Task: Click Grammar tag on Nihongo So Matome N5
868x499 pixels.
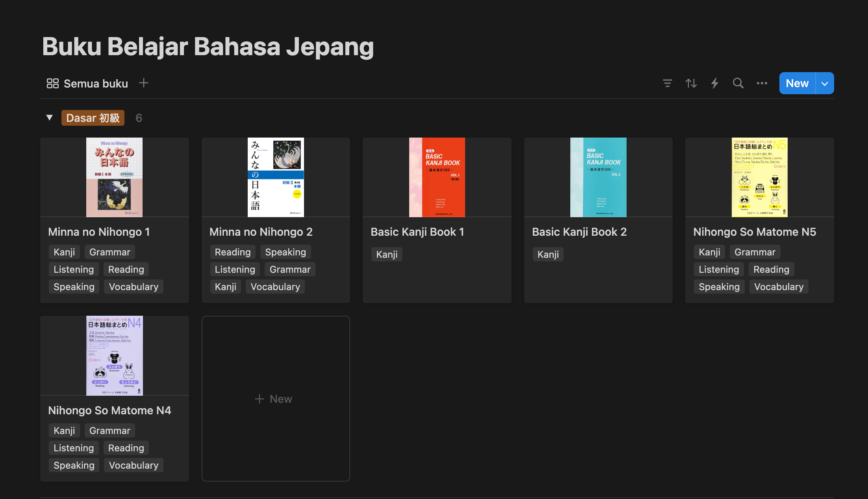Action: 755,252
